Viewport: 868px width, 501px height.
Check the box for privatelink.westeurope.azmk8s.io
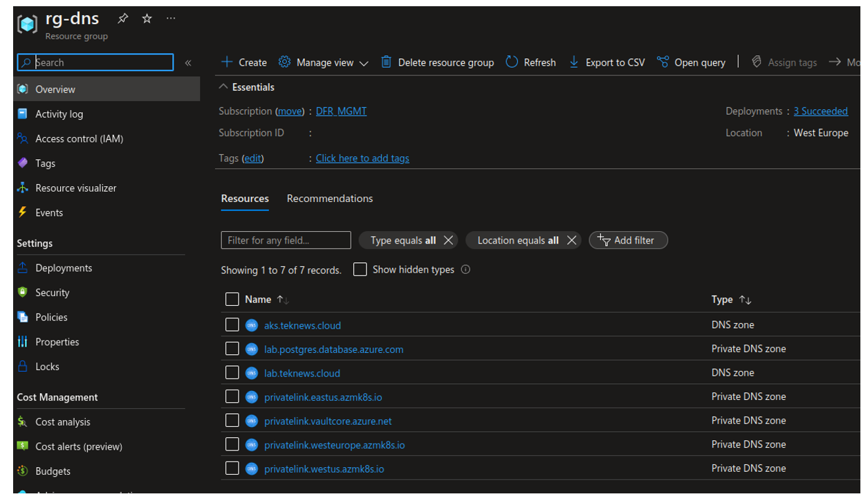pyautogui.click(x=232, y=444)
